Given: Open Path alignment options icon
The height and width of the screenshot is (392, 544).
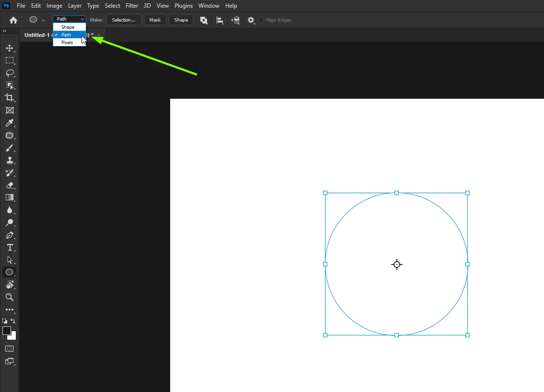Looking at the screenshot, I should click(220, 20).
